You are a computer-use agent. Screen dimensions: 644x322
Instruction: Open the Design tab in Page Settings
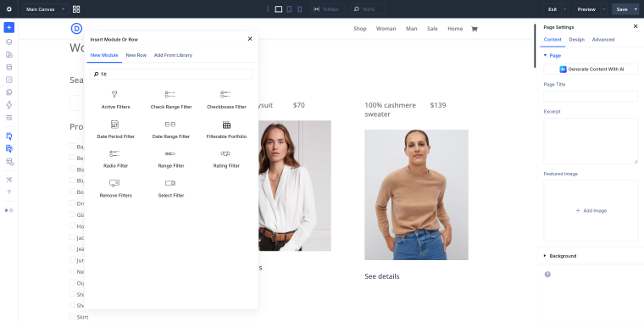pos(577,40)
